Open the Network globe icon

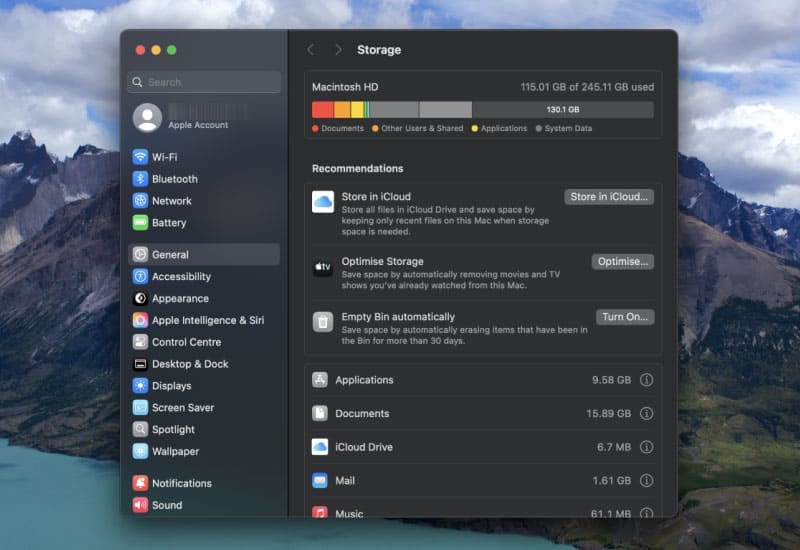coord(140,201)
